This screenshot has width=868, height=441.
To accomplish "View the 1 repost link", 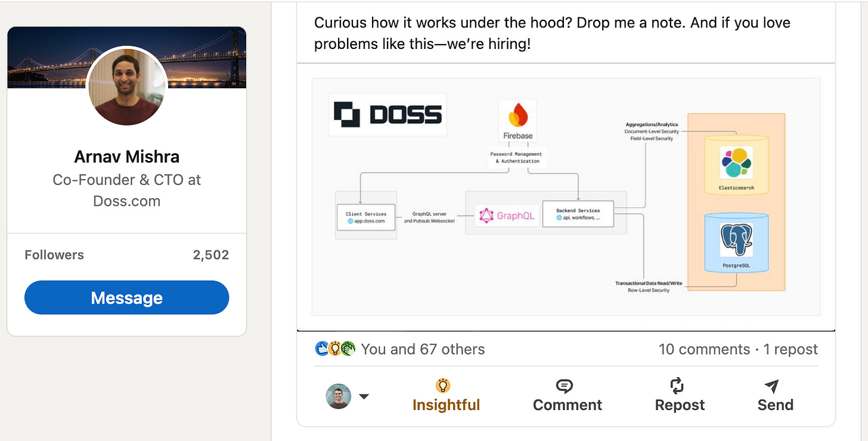I will tap(790, 349).
